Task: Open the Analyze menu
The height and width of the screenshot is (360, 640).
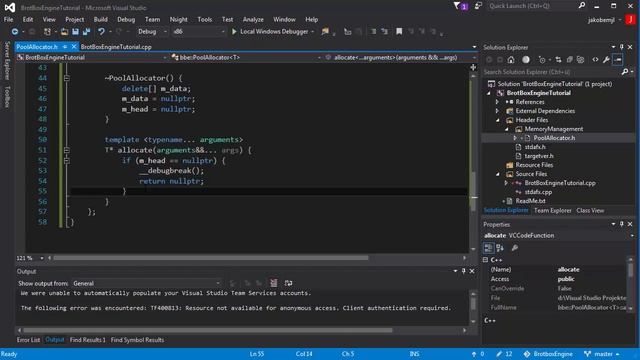Action: pyautogui.click(x=253, y=19)
